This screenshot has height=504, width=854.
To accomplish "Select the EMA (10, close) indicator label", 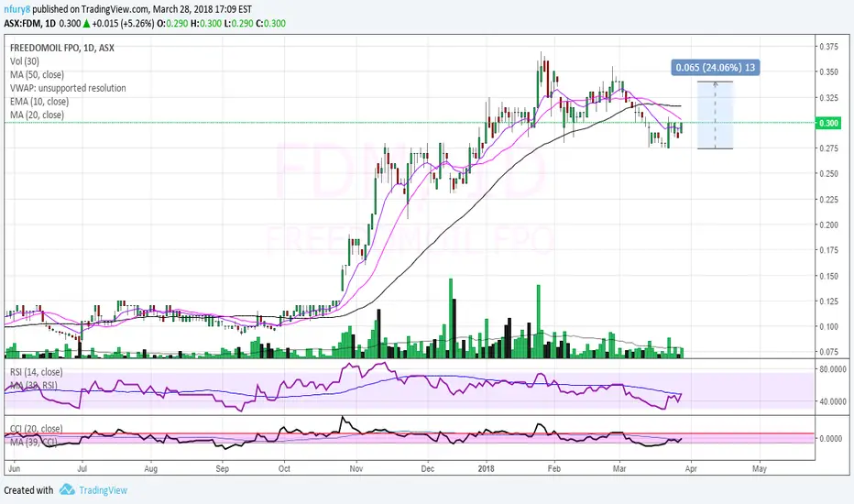I will click(39, 102).
